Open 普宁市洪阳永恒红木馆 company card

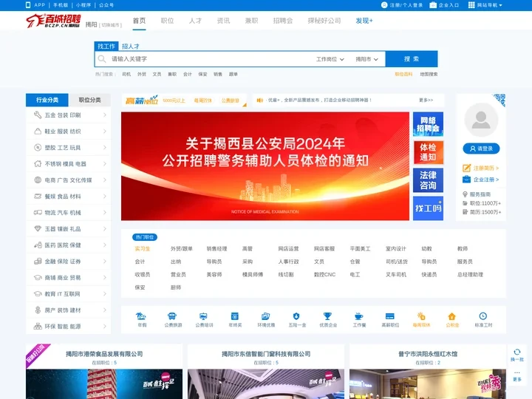click(428, 372)
